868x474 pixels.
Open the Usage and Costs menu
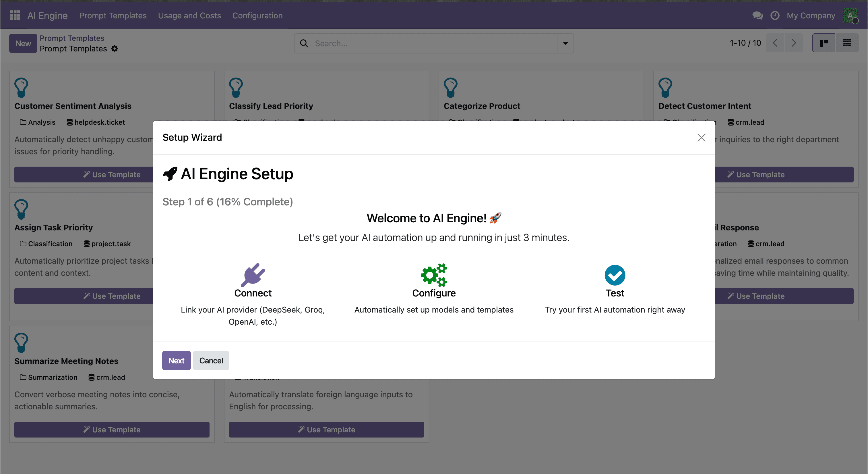point(189,16)
